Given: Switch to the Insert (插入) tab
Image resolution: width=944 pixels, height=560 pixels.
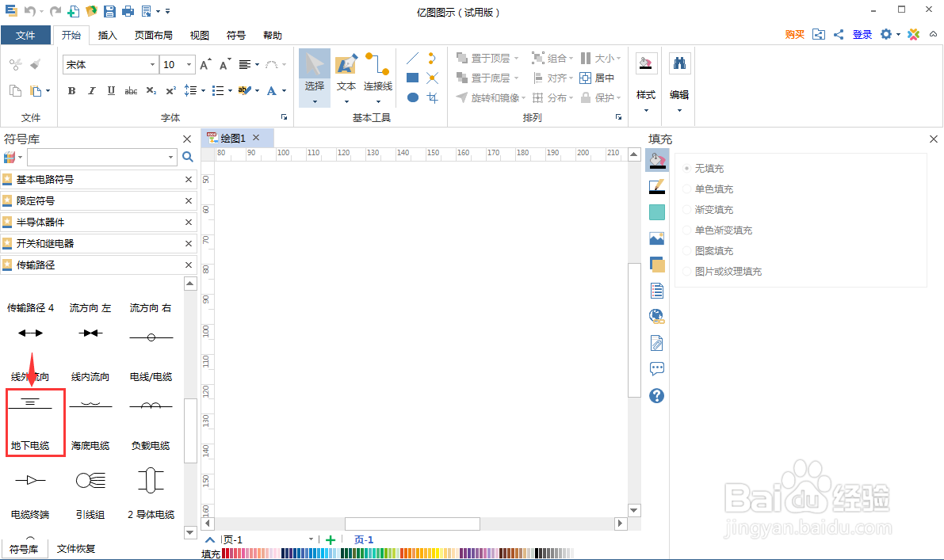Looking at the screenshot, I should click(x=107, y=36).
